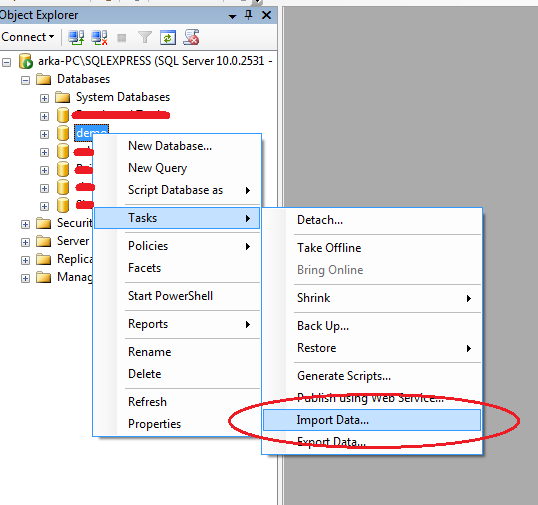This screenshot has width=538, height=505.
Task: Click the script icon with red X
Action: [191, 37]
